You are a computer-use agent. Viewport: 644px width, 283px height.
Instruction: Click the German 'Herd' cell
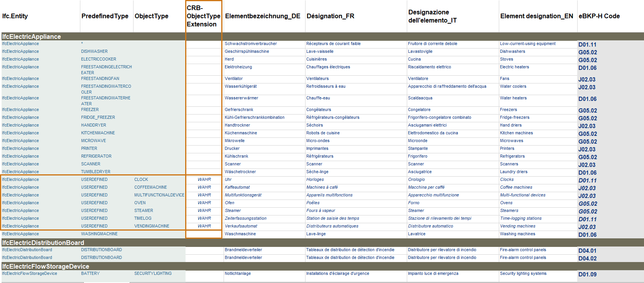pos(229,59)
